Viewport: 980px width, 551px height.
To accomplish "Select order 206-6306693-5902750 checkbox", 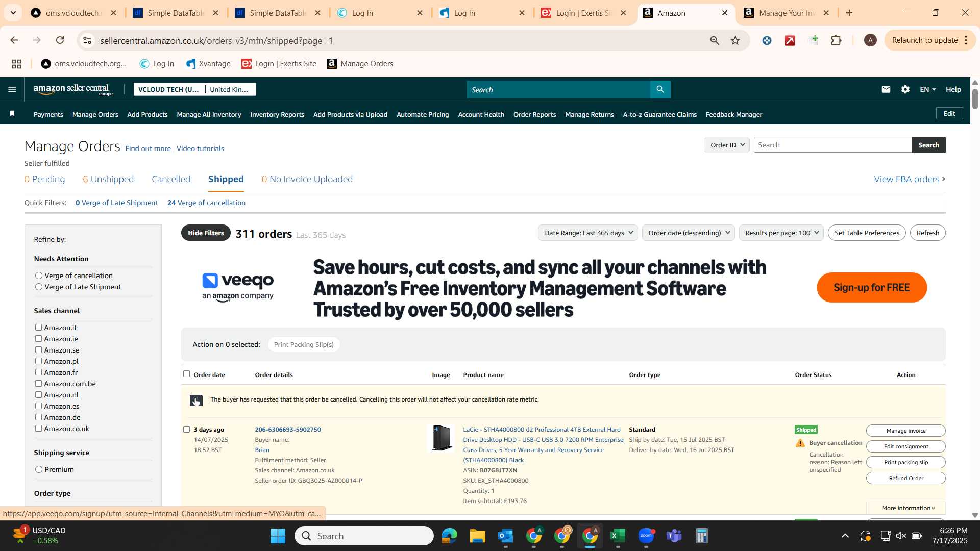I will pos(187,430).
